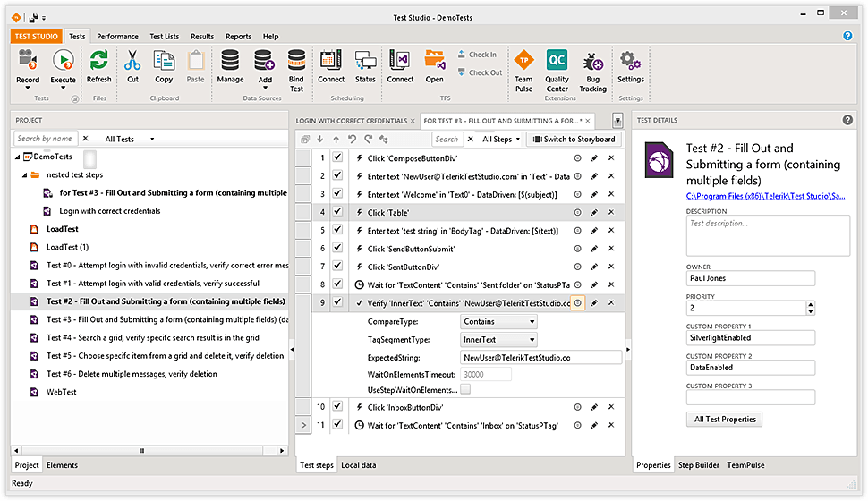The image size is (868, 501).
Task: Open step 9 properties circle icon
Action: [x=577, y=302]
